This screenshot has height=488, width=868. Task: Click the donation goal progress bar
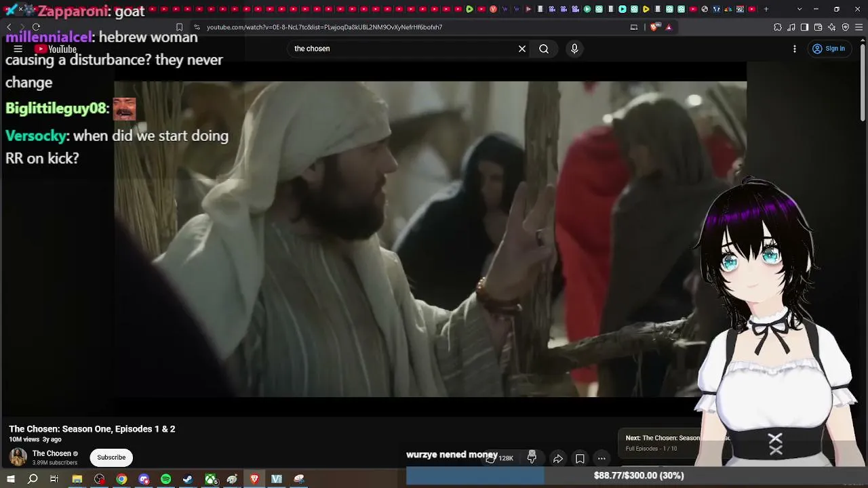pos(637,476)
